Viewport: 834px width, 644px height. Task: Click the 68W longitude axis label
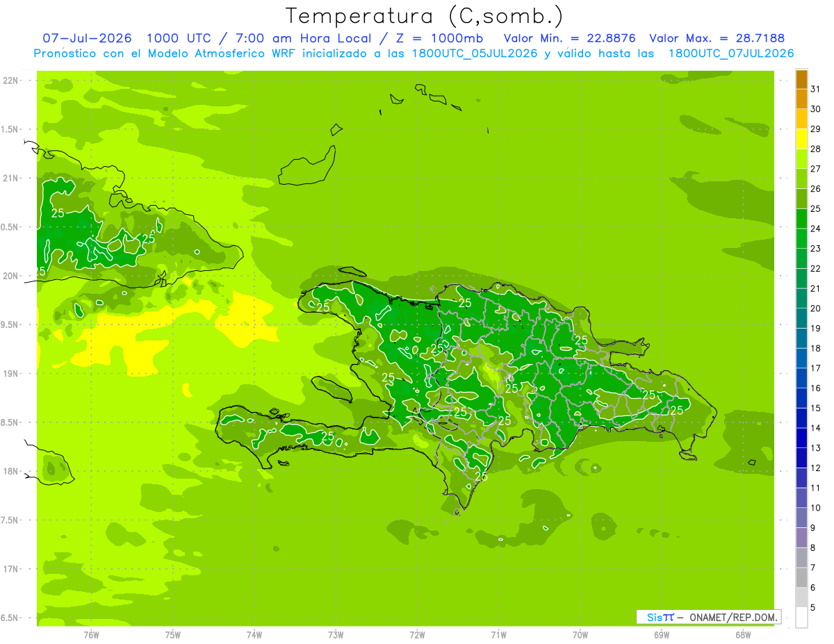point(743,635)
